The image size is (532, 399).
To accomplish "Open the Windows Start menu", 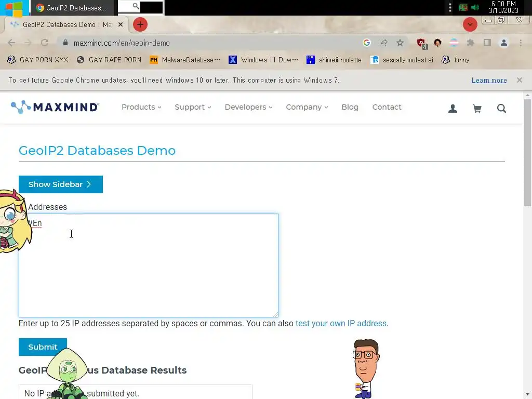I will (14, 8).
